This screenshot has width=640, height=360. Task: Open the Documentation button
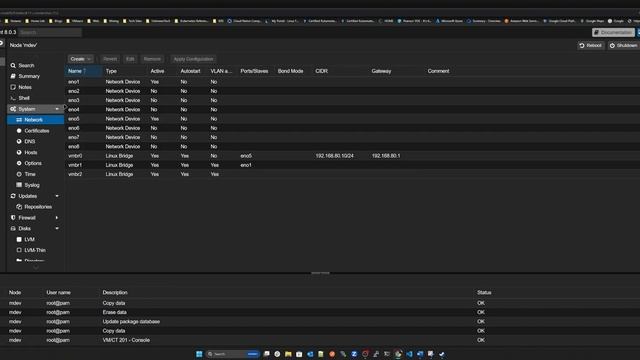[x=613, y=32]
